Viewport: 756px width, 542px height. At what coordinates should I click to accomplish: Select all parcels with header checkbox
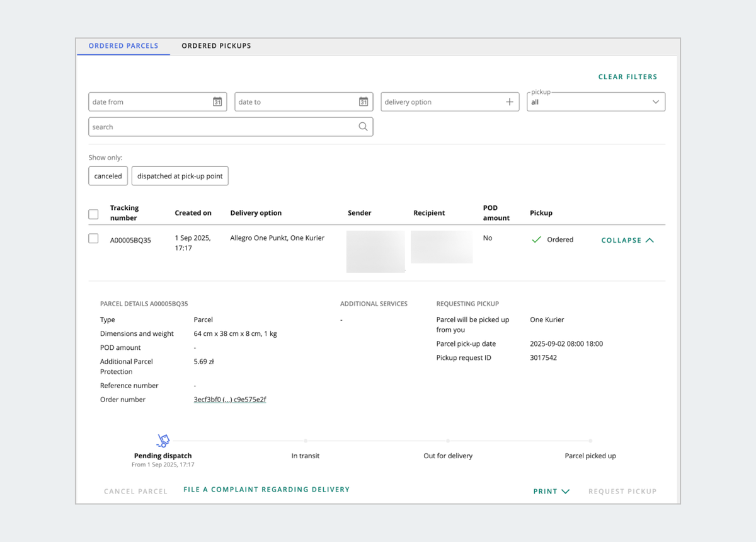coord(93,214)
